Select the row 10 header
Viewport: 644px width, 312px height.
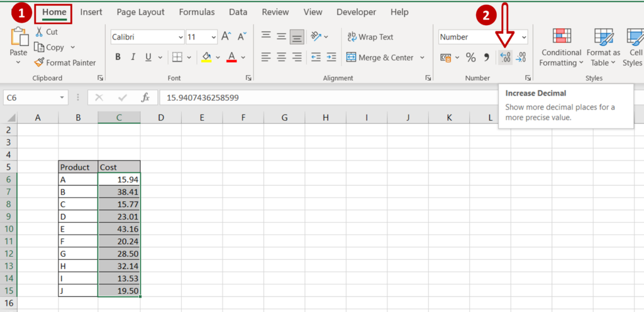[9, 229]
